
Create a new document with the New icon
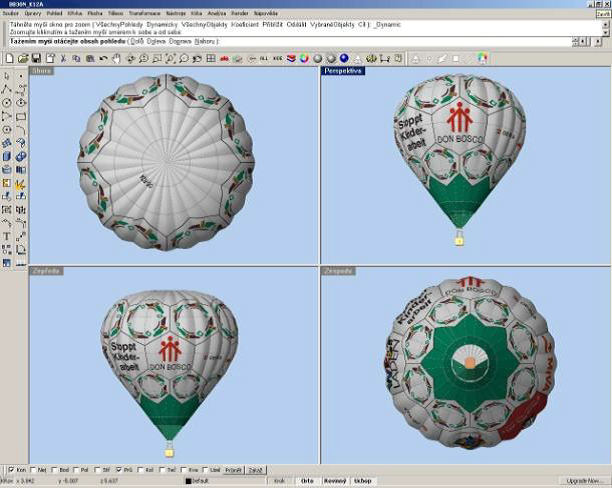(x=9, y=59)
